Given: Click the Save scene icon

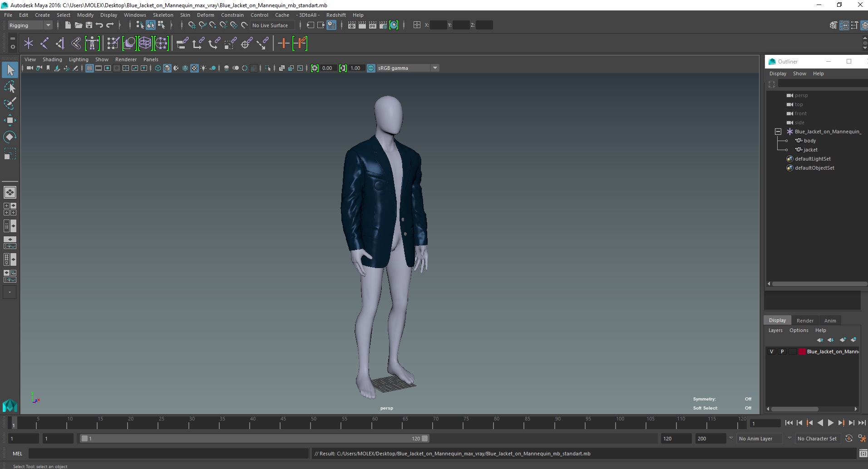Looking at the screenshot, I should pos(89,25).
